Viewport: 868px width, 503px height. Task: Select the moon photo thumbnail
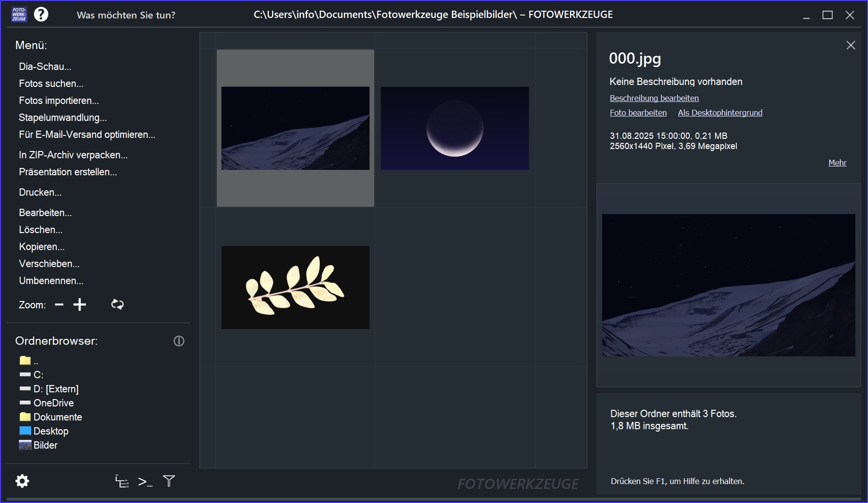tap(454, 128)
